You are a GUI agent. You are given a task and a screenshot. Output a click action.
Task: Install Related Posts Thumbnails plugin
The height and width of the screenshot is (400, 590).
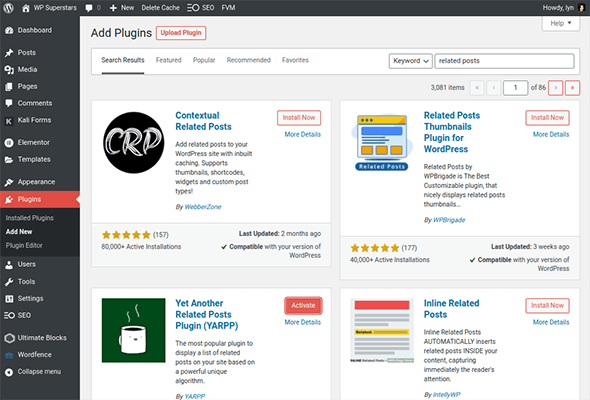547,118
